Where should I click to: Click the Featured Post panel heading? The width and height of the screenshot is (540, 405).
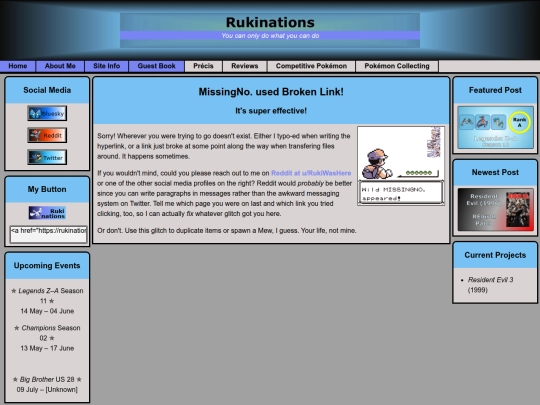495,90
